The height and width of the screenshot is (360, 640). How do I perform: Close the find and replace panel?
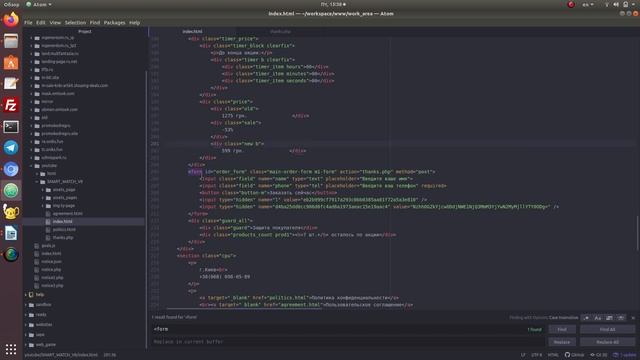[633, 318]
